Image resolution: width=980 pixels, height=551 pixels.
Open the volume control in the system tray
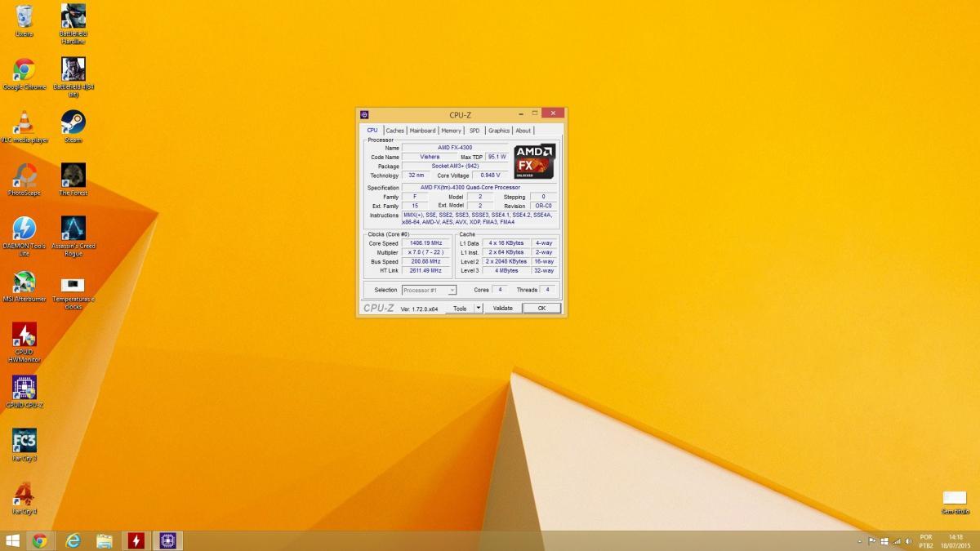click(x=907, y=540)
